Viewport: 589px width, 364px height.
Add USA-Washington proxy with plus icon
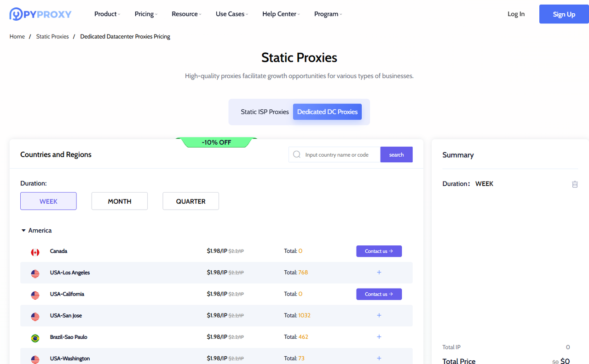(x=379, y=358)
